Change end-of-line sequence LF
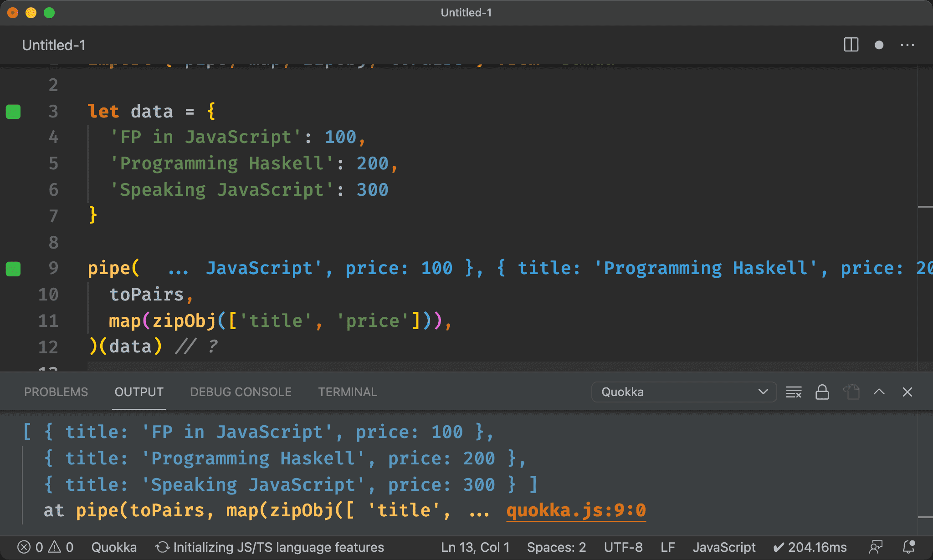The image size is (933, 560). point(668,547)
